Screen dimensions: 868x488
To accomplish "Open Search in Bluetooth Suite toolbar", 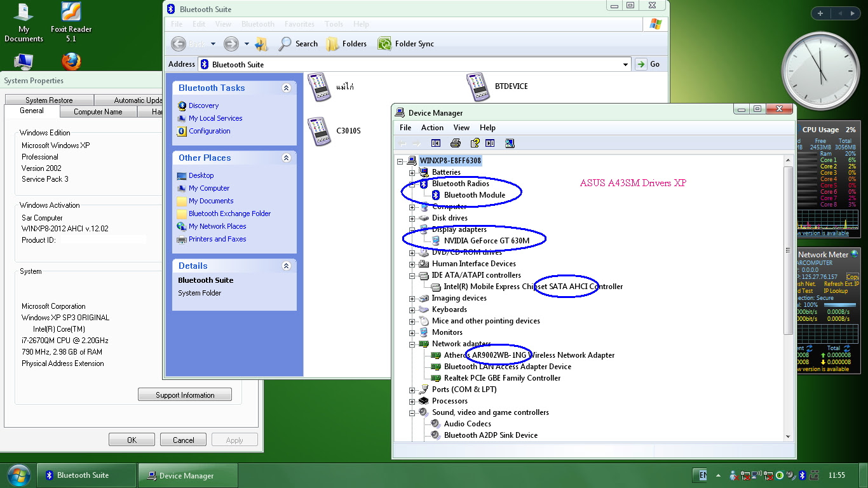I will (x=298, y=44).
